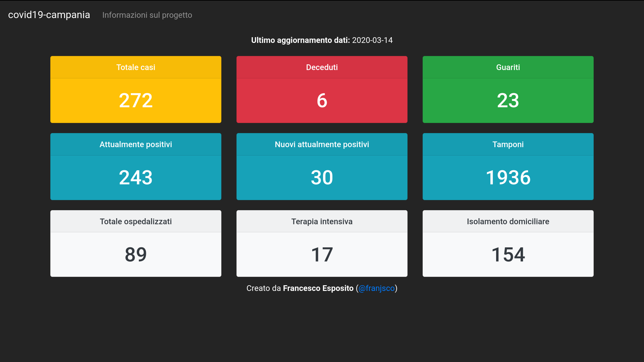Click Nuovi attualmente positivi header

[322, 144]
